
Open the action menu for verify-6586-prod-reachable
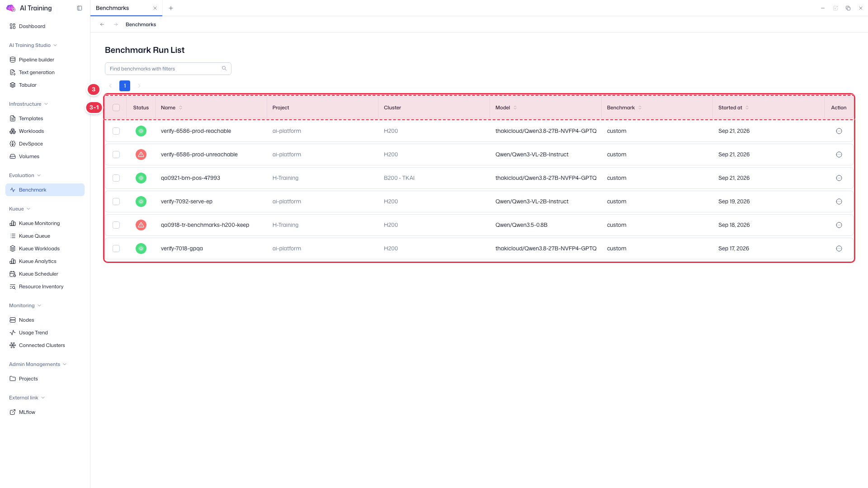coord(839,131)
